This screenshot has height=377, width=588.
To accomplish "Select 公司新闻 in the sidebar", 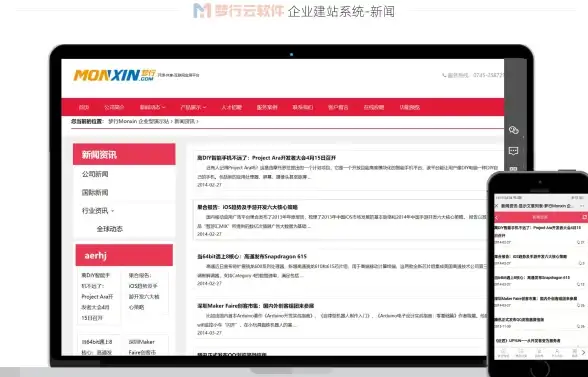I will pyautogui.click(x=95, y=174).
